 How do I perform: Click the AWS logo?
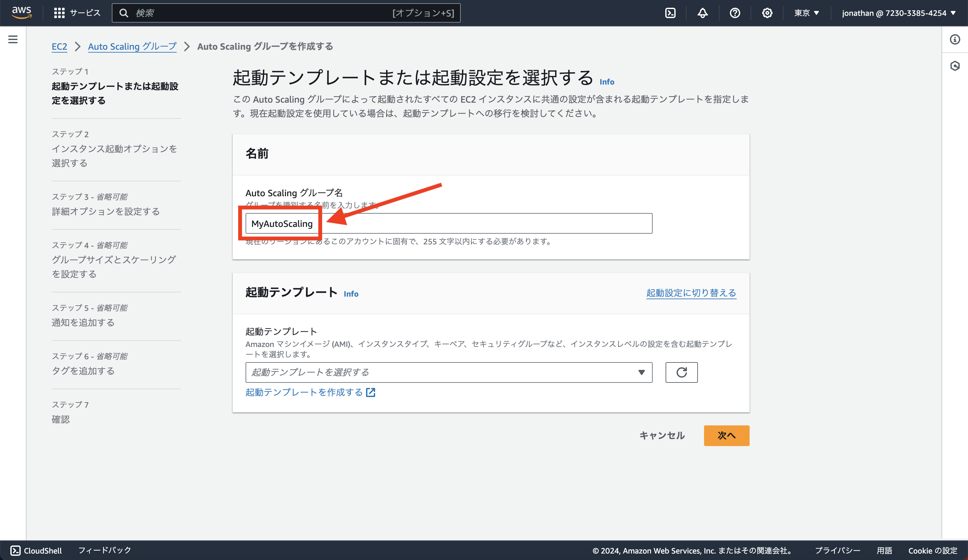22,12
